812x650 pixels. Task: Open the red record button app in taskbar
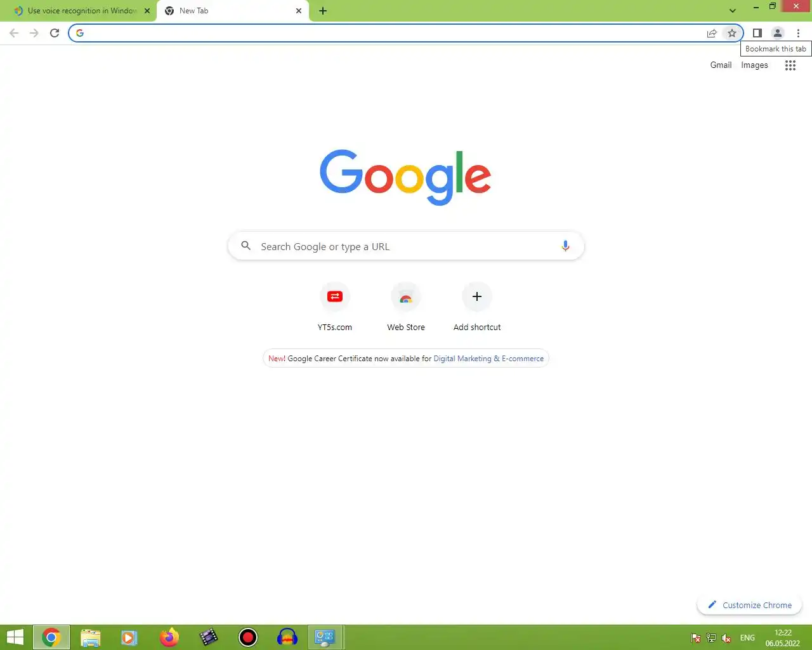[248, 637]
